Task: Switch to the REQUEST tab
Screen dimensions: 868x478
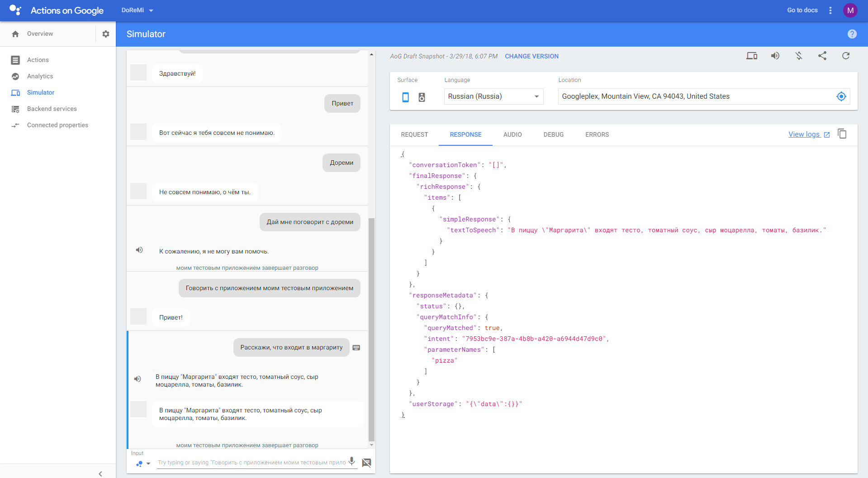Action: pos(414,134)
